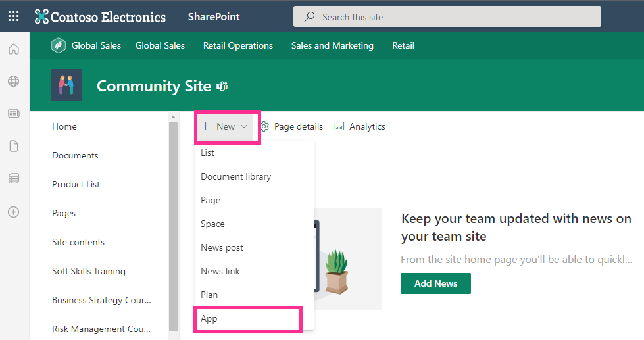Open the app launcher waffle icon
Image resolution: width=644 pixels, height=340 pixels.
point(14,16)
